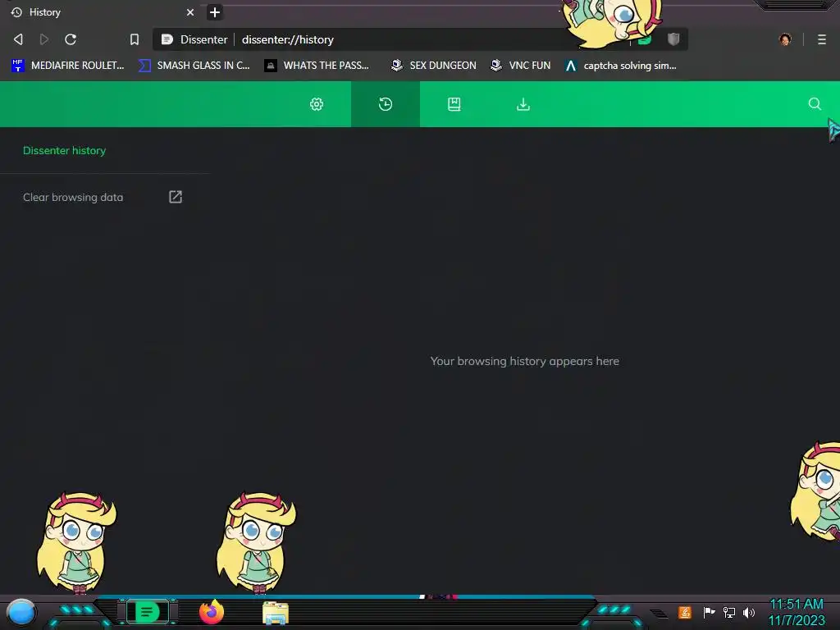Click the Dissenter shield icon in address bar
The height and width of the screenshot is (630, 840).
673,39
